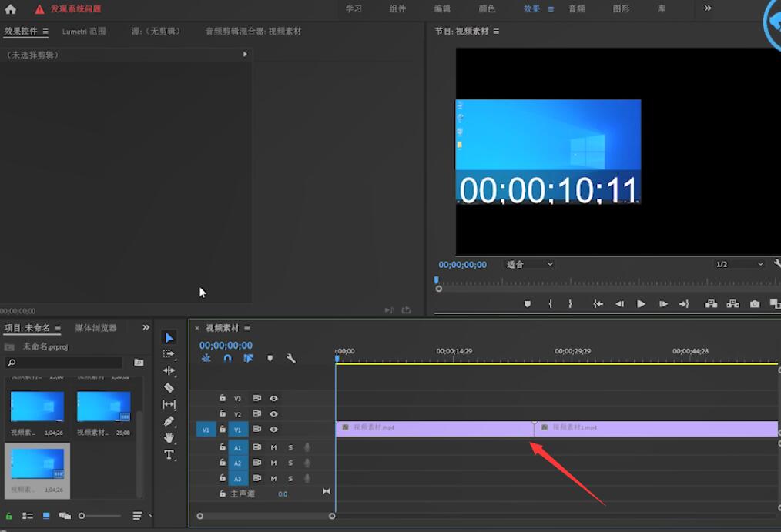Click Mark In bracket button
Image resolution: width=781 pixels, height=532 pixels.
551,304
